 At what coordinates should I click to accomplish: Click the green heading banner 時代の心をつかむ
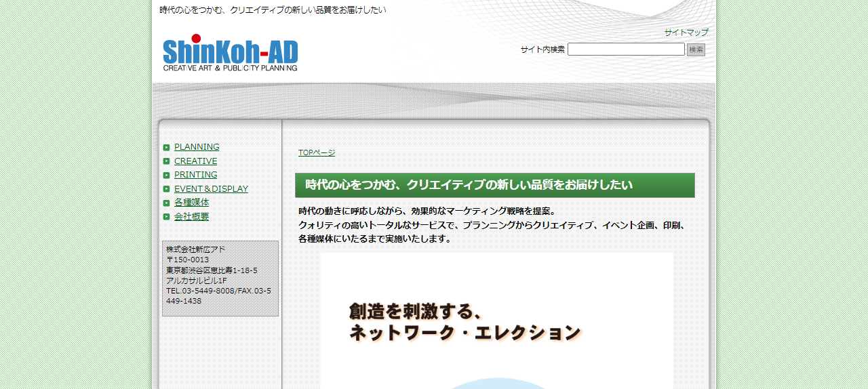click(x=495, y=185)
